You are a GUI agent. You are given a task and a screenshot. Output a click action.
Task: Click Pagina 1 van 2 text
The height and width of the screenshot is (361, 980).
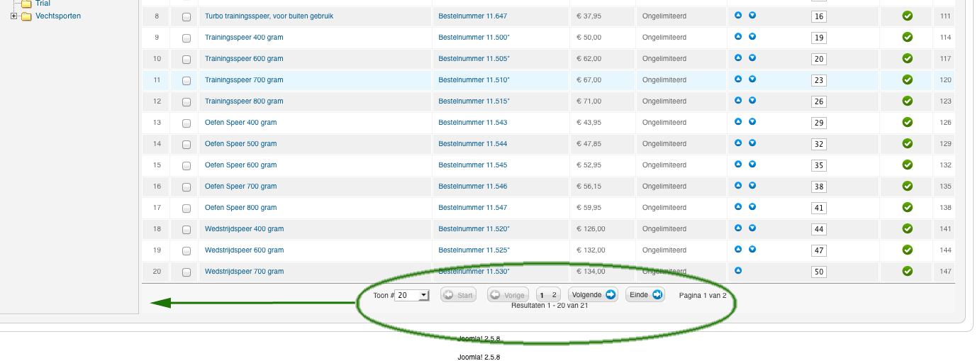point(703,295)
